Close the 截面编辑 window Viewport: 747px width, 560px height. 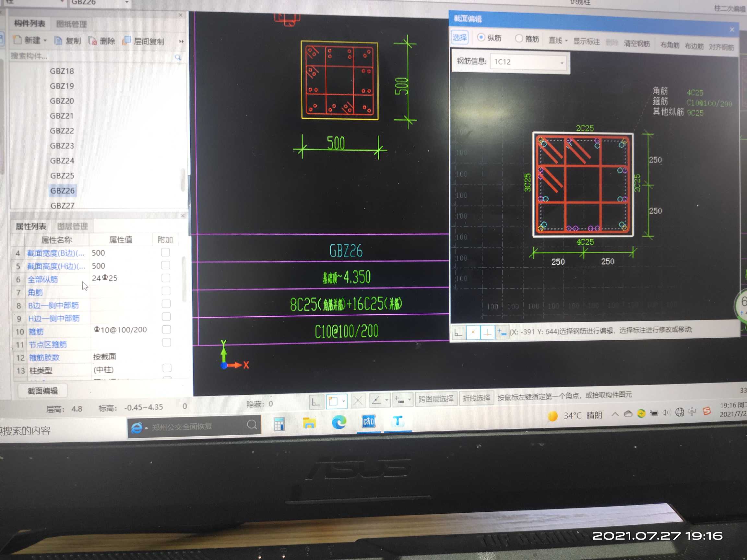pos(731,30)
